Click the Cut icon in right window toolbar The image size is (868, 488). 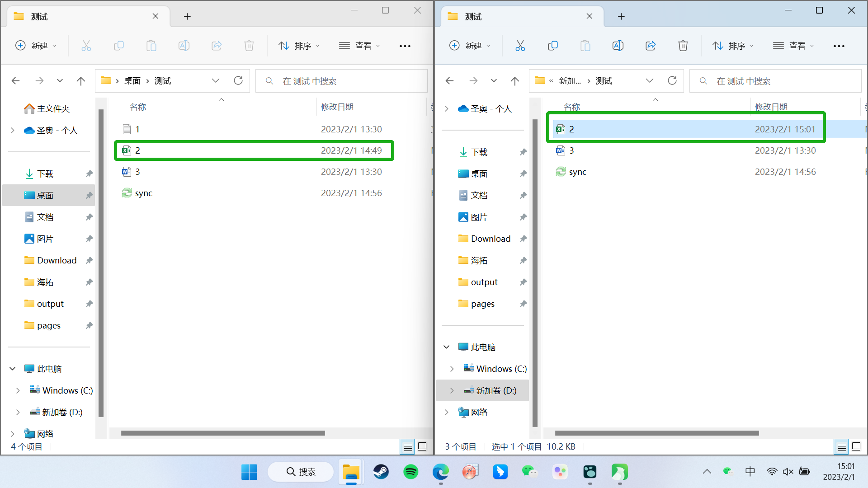520,46
